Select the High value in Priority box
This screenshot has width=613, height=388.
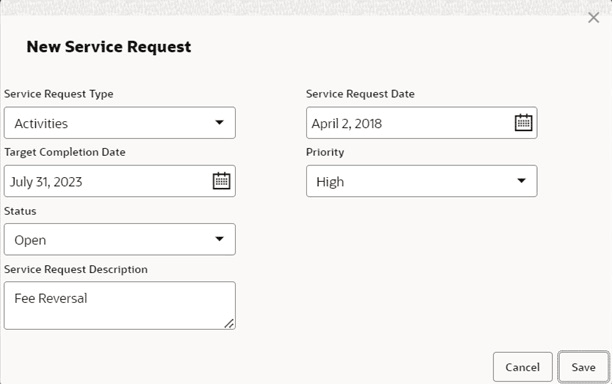point(330,182)
